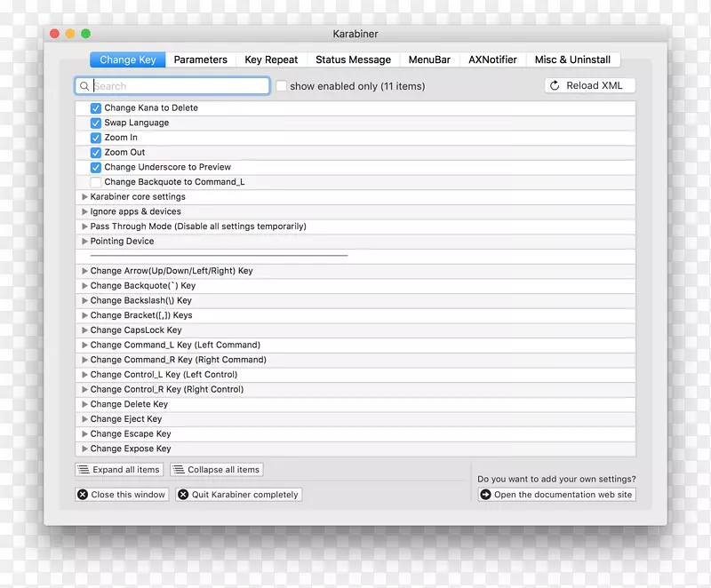711x588 pixels.
Task: Click into the Search text field
Action: [178, 86]
